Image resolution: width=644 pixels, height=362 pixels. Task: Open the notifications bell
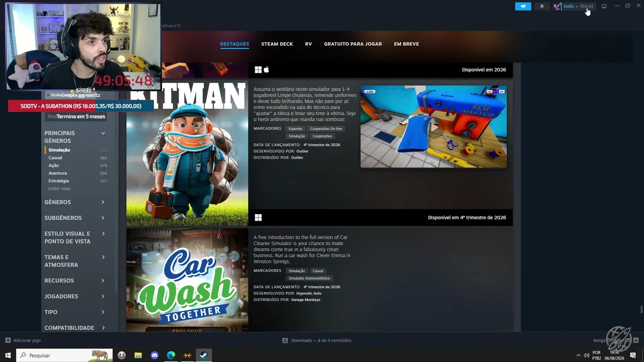coord(542,7)
